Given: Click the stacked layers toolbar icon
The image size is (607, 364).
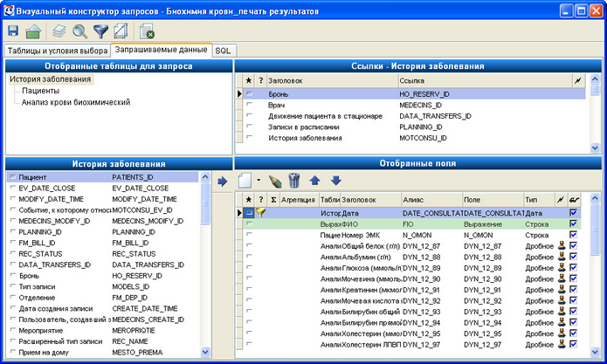Looking at the screenshot, I should pyautogui.click(x=59, y=31).
